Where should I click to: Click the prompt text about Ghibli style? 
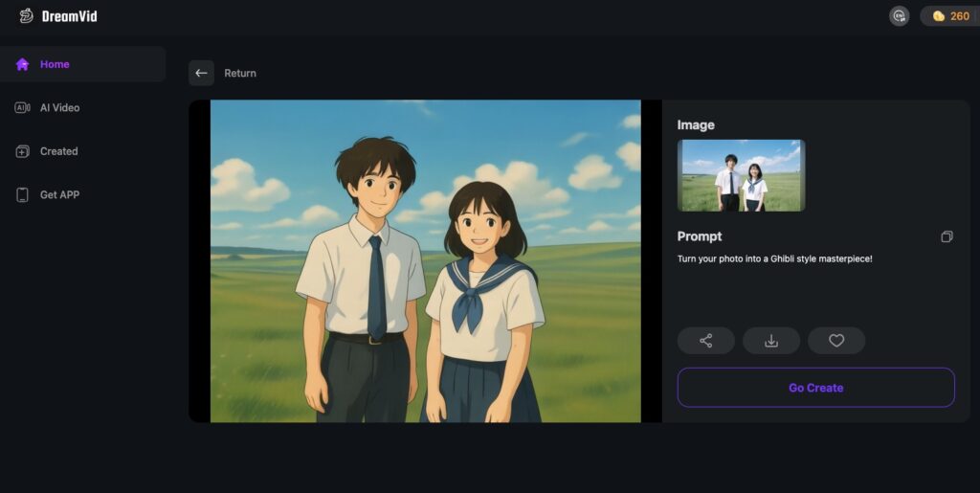[x=774, y=258]
